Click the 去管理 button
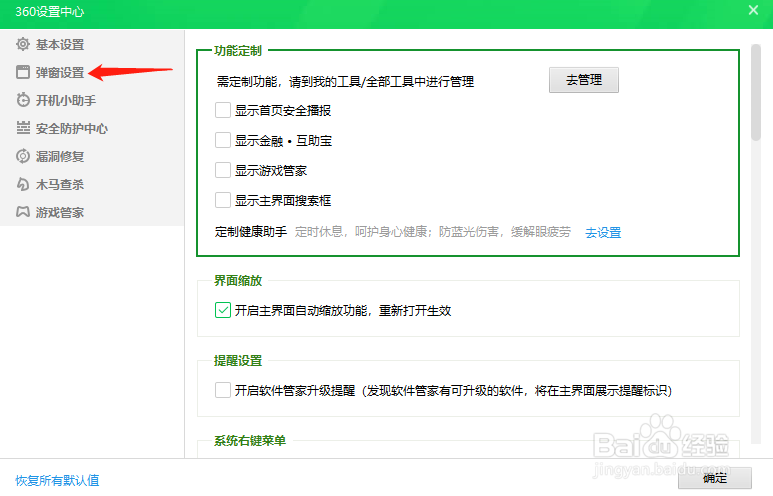The image size is (773, 496). click(584, 80)
